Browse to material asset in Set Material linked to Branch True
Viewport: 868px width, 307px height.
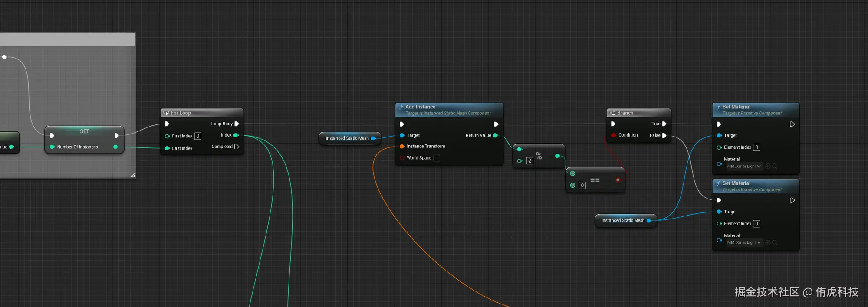775,167
